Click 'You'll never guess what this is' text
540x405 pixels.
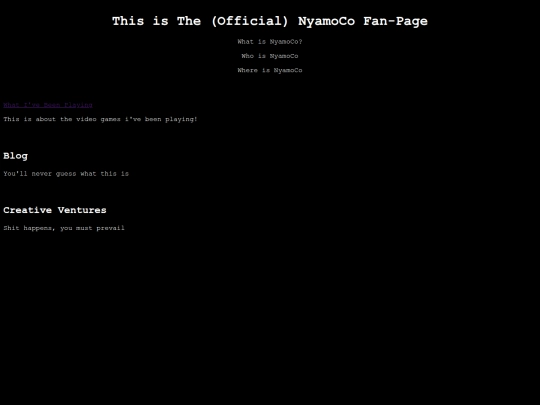point(66,174)
